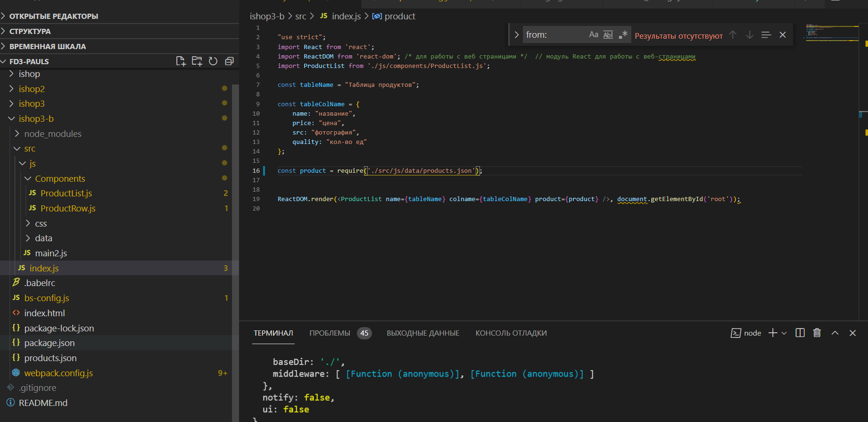Go to next find match
This screenshot has height=422, width=868.
pos(750,35)
